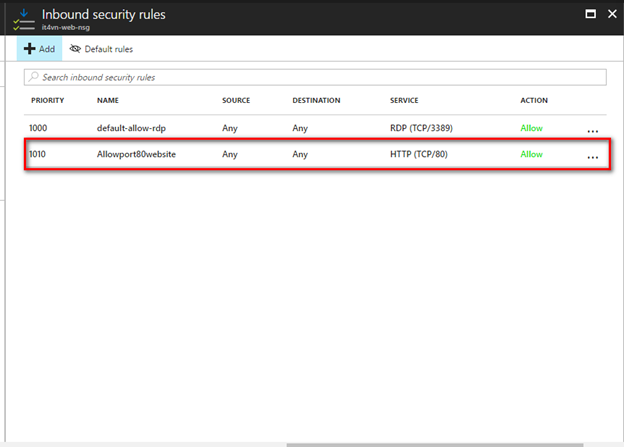This screenshot has width=624, height=447.
Task: Click RDP (TCP/3389) service cell
Action: (424, 128)
